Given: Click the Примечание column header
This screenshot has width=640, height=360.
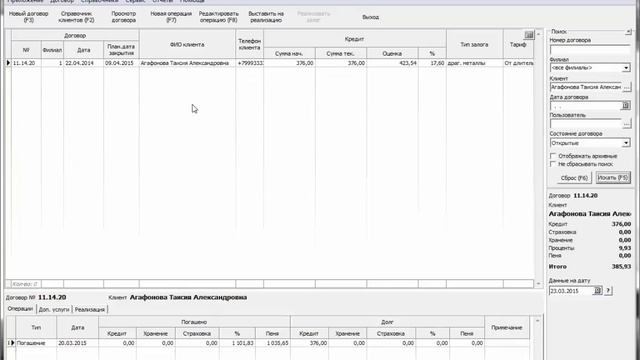Looking at the screenshot, I should [507, 327].
